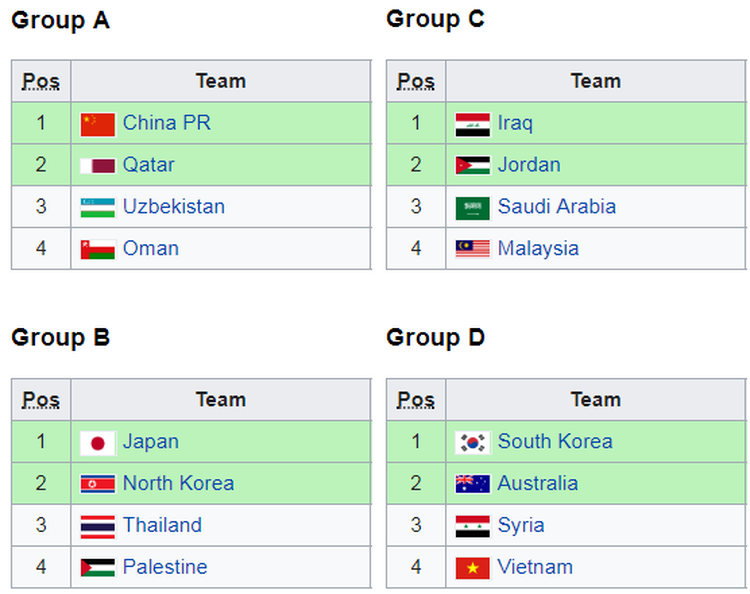This screenshot has height=594, width=750.
Task: Open the Uzbekistan team link
Action: coord(173,207)
